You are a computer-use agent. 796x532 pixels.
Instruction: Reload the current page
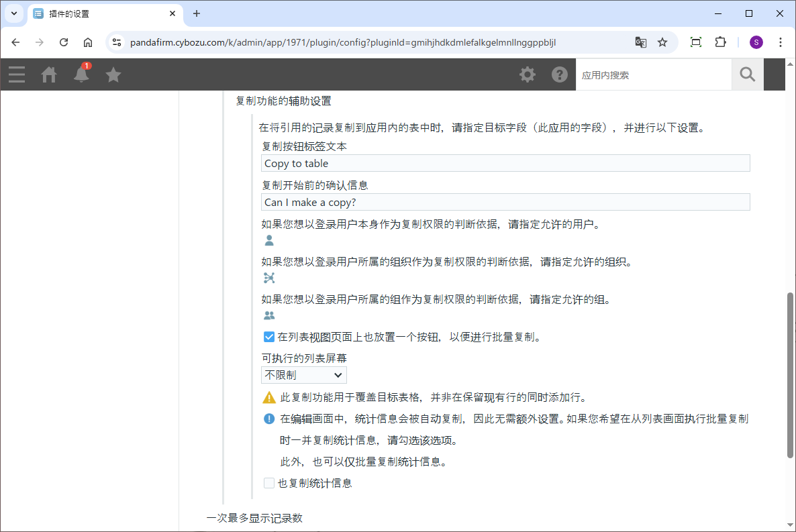point(64,42)
